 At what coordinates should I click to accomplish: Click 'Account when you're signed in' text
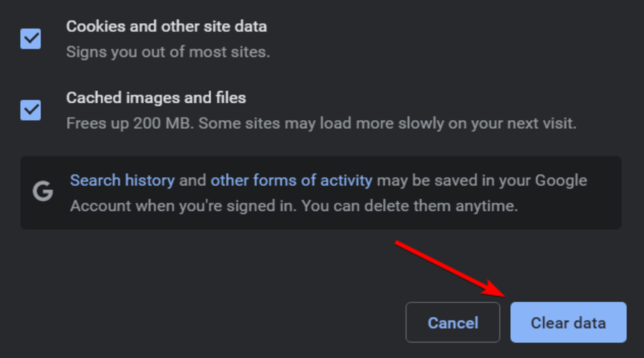click(182, 206)
